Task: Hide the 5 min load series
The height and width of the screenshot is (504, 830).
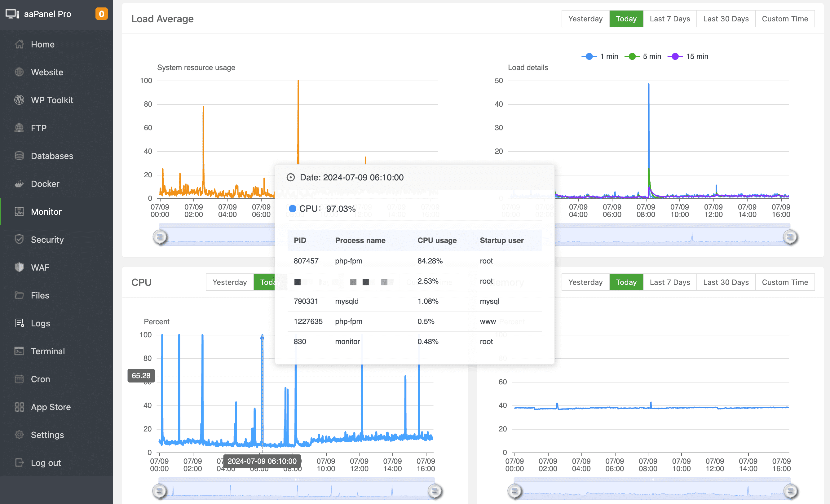Action: point(643,56)
